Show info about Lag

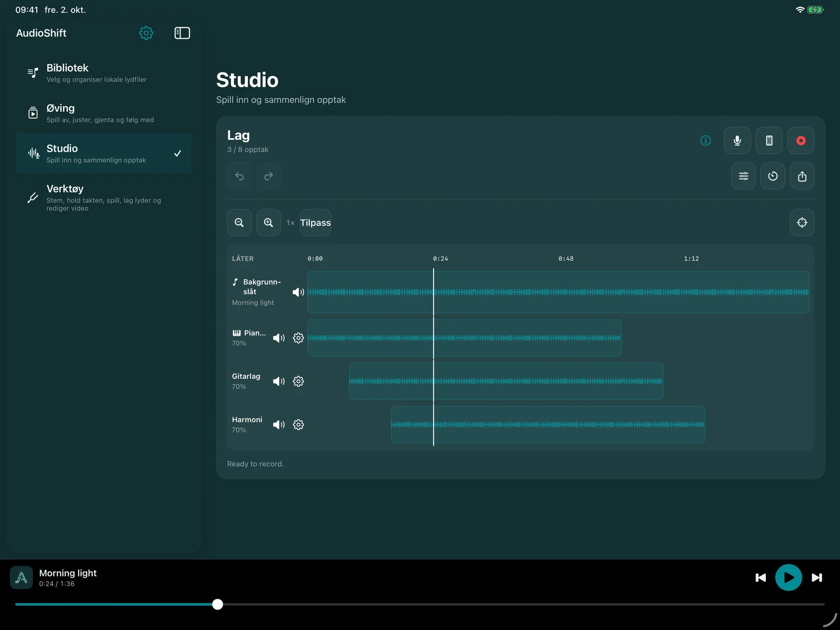[706, 140]
